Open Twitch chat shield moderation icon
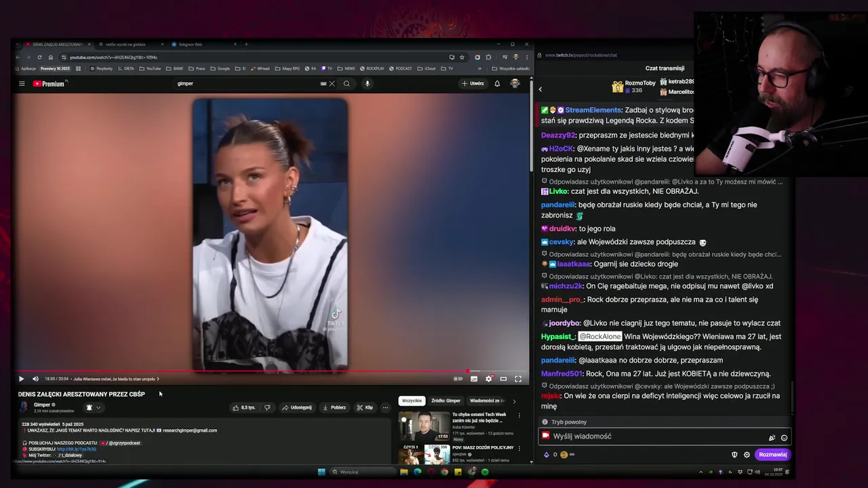868x488 pixels. pos(734,455)
